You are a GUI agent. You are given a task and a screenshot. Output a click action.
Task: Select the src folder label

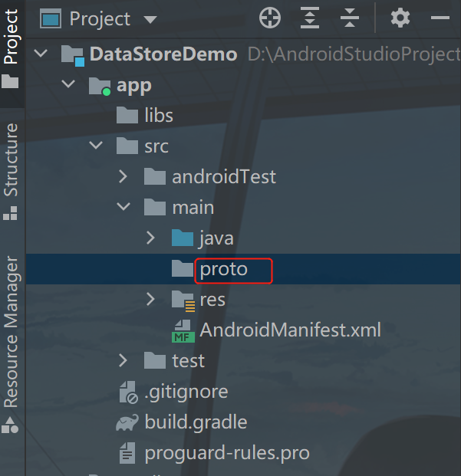coord(156,147)
